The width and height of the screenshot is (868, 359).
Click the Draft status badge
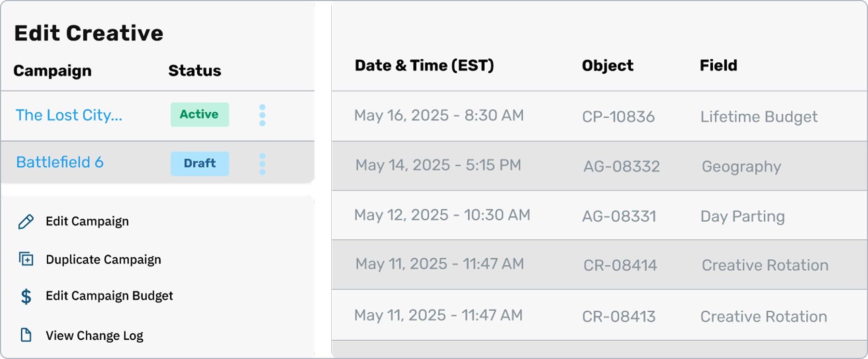[x=199, y=163]
